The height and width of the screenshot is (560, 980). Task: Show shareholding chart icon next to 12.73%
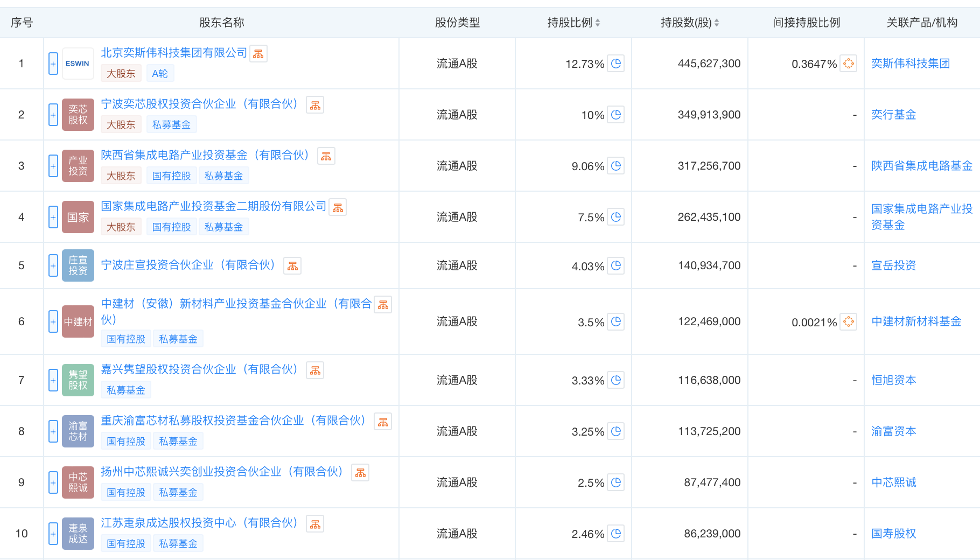pos(616,64)
